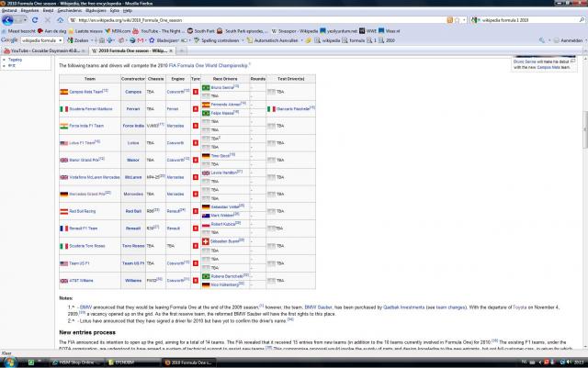The width and height of the screenshot is (588, 368).
Task: Open the 'YouTube - The Night' bookmark
Action: pyautogui.click(x=159, y=31)
